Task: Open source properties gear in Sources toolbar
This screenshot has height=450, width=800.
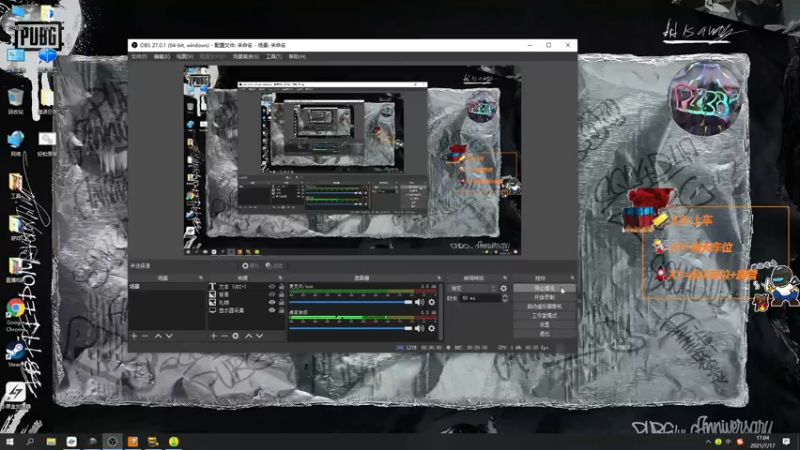Action: [235, 336]
